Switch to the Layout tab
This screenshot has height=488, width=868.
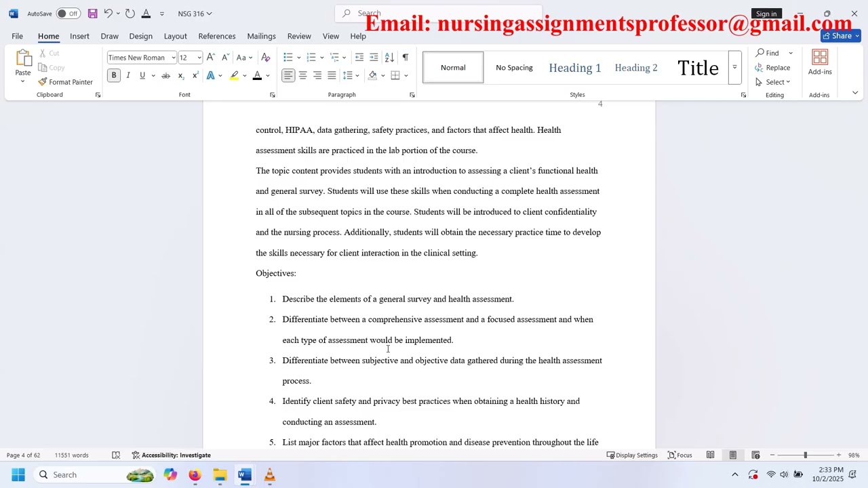(175, 36)
